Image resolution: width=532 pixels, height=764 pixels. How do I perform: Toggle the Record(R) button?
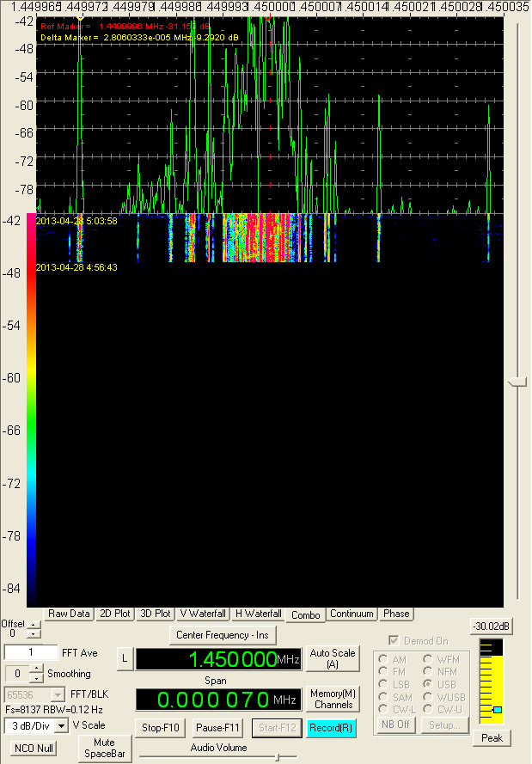point(331,727)
